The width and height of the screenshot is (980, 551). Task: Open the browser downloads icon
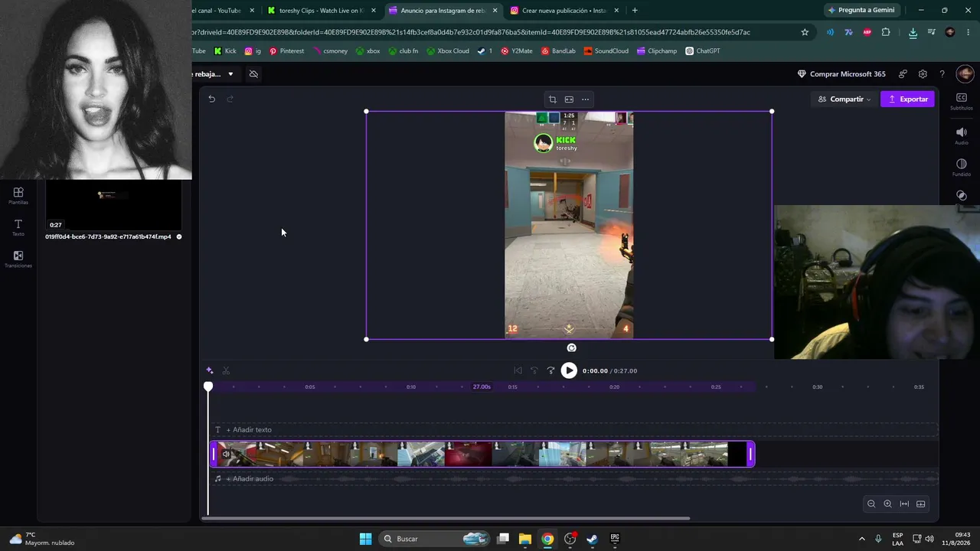(x=913, y=32)
